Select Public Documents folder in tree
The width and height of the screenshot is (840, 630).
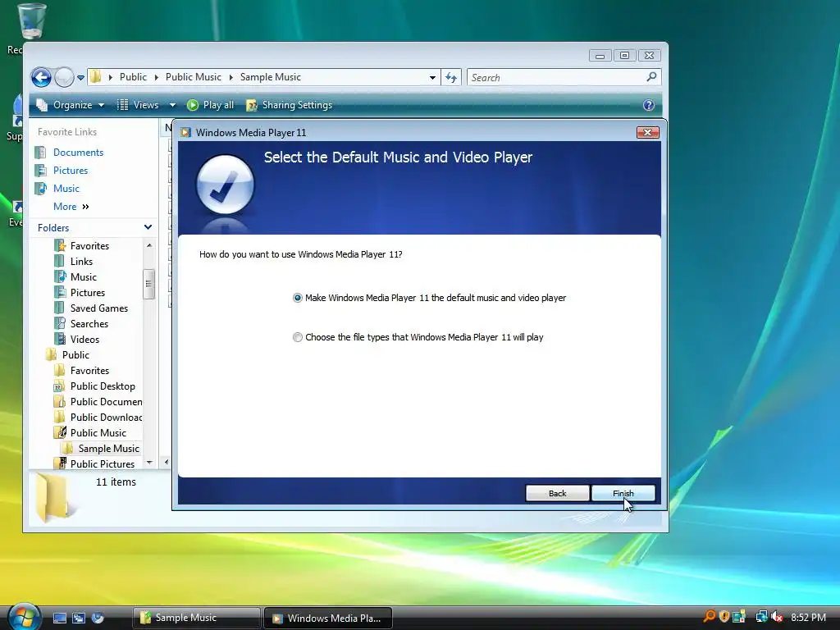[106, 402]
